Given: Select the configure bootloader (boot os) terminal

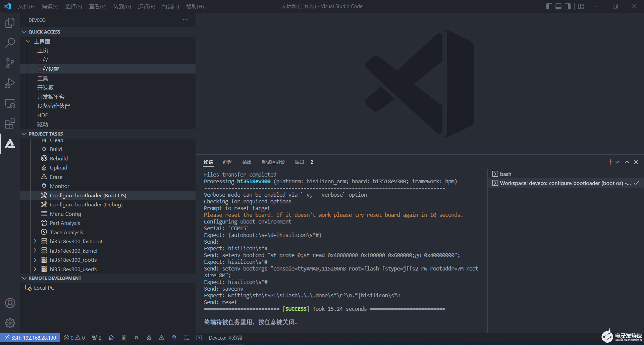Looking at the screenshot, I should click(x=566, y=183).
